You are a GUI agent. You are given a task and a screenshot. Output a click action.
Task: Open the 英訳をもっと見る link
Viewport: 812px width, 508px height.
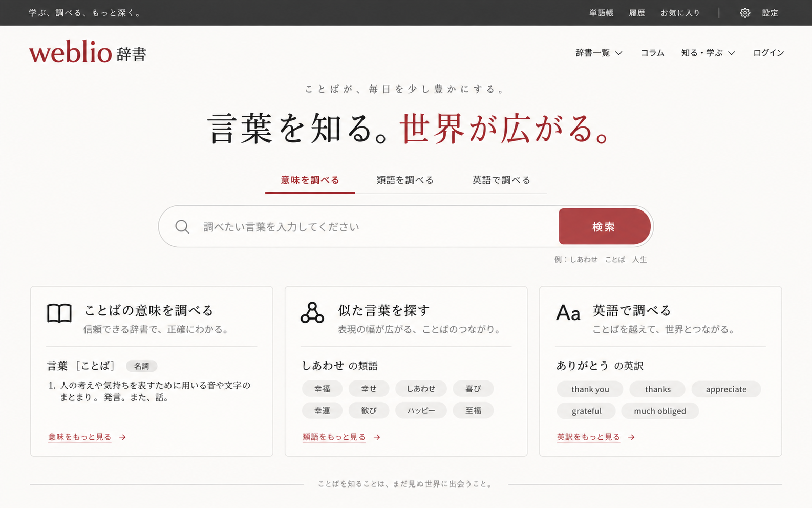click(588, 437)
